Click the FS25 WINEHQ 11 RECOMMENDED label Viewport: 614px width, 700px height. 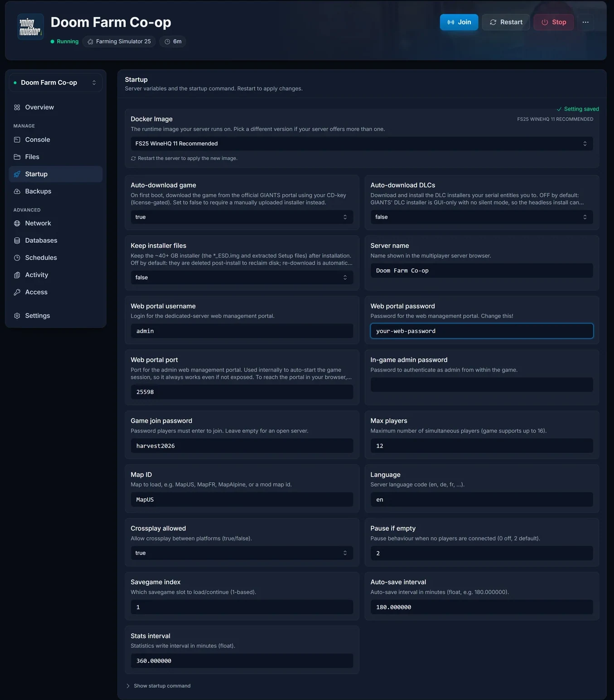[x=555, y=119]
